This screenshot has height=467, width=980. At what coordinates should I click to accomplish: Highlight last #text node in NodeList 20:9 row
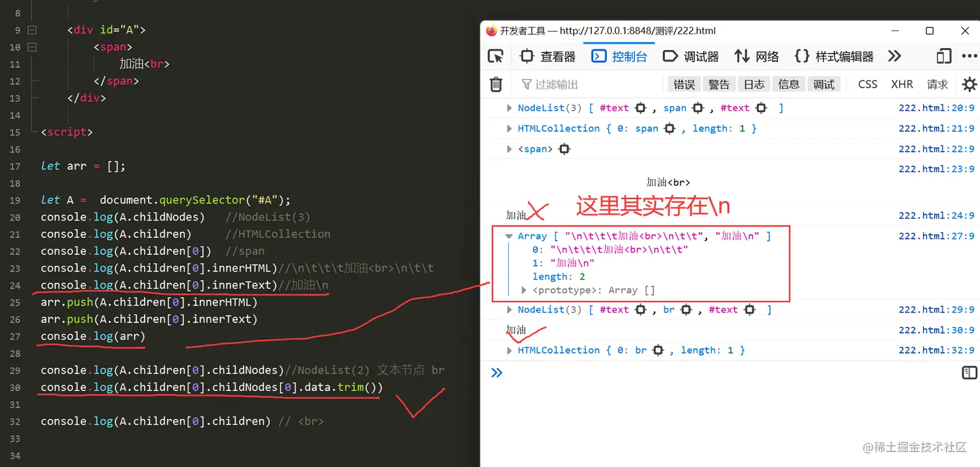click(761, 108)
